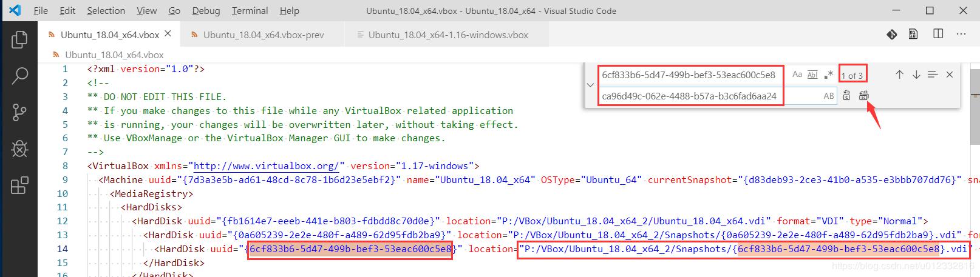Go to previous match arrow

click(899, 75)
